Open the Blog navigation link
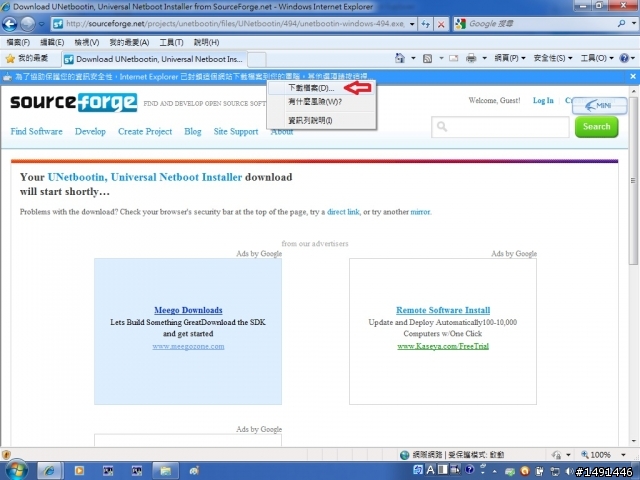640x480 pixels. pyautogui.click(x=193, y=131)
